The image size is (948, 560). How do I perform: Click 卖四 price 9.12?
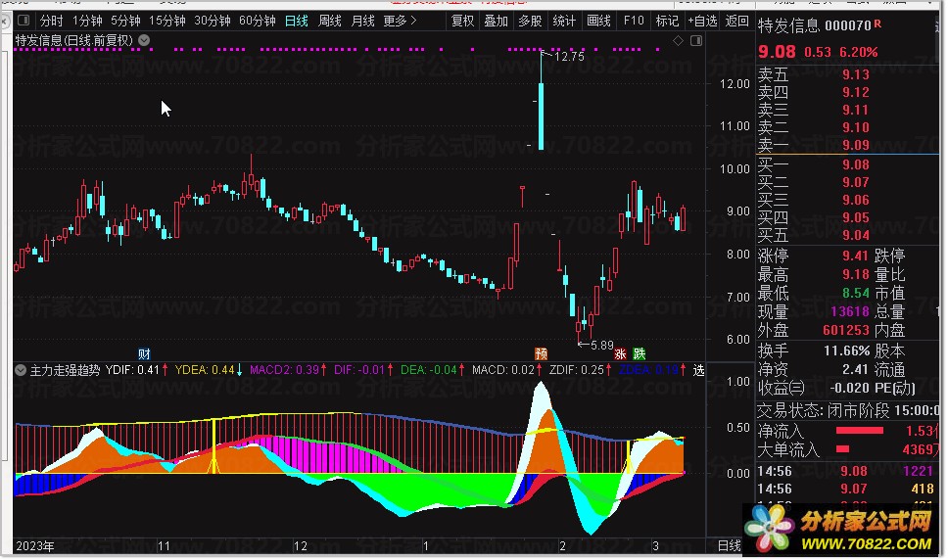pyautogui.click(x=856, y=92)
